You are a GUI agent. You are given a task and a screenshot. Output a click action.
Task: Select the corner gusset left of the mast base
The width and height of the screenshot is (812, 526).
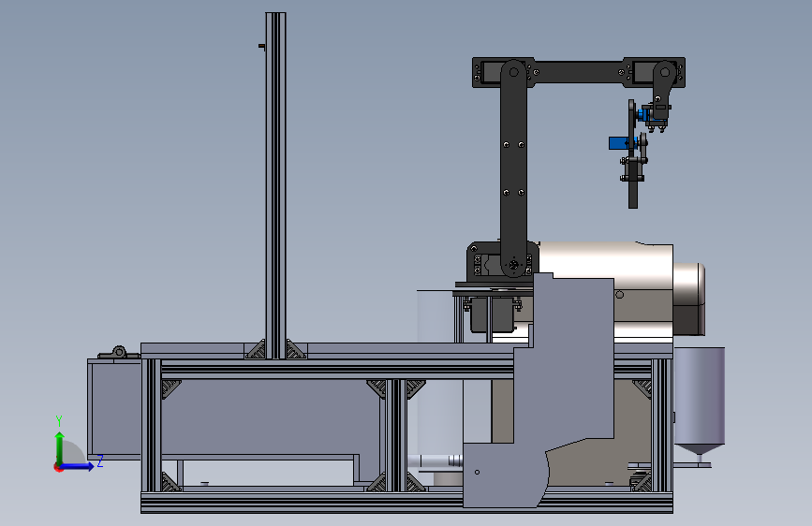256,349
